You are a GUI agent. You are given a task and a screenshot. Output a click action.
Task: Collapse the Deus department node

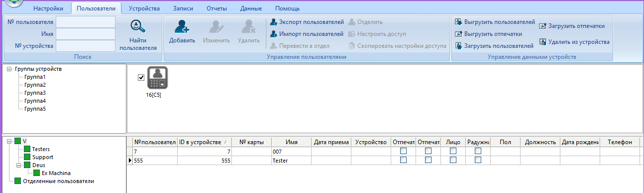[x=19, y=165]
